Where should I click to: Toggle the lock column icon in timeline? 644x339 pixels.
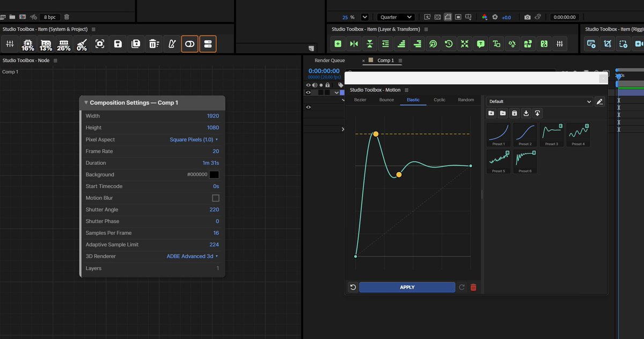coord(327,85)
